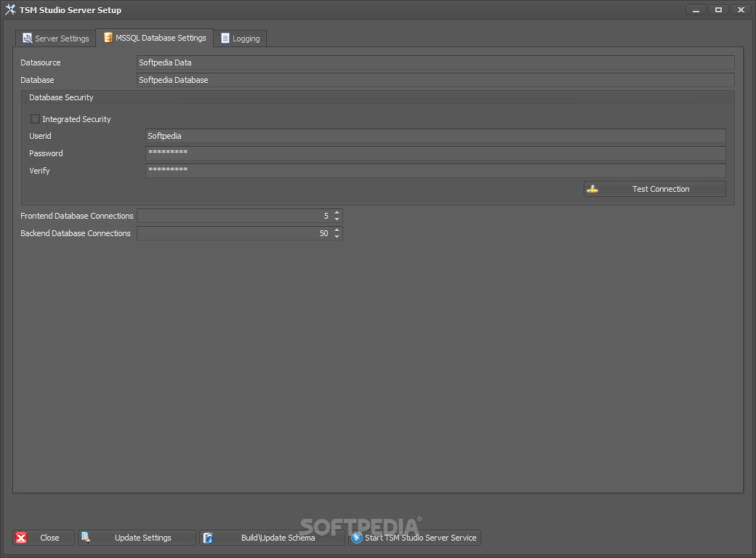756x558 pixels.
Task: Click the Frontend Database Connections label
Action: [x=76, y=216]
